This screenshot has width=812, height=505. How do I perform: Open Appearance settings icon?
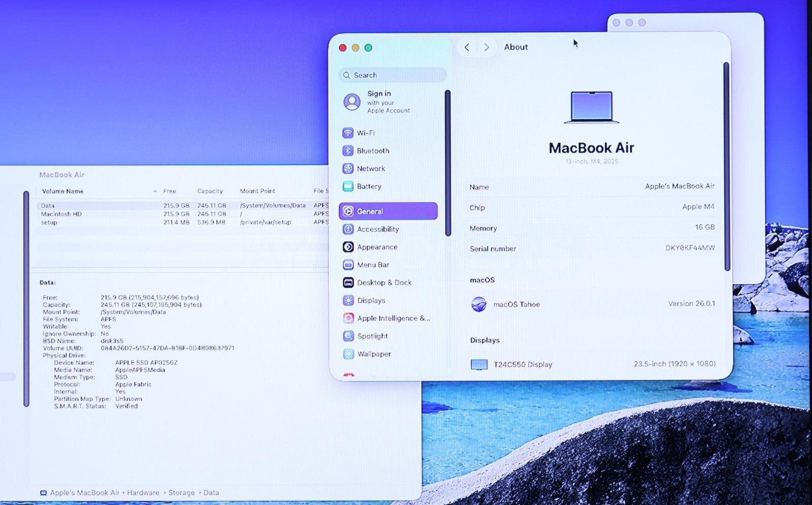pyautogui.click(x=348, y=247)
